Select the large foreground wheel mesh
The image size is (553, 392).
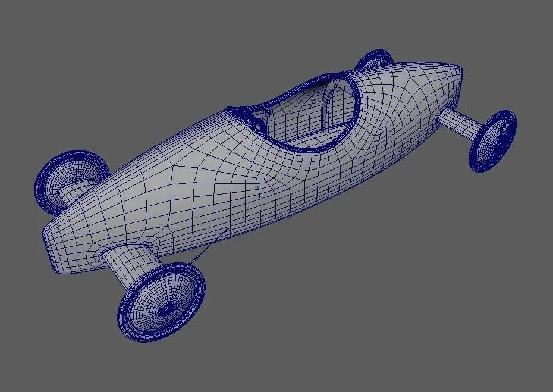(161, 302)
